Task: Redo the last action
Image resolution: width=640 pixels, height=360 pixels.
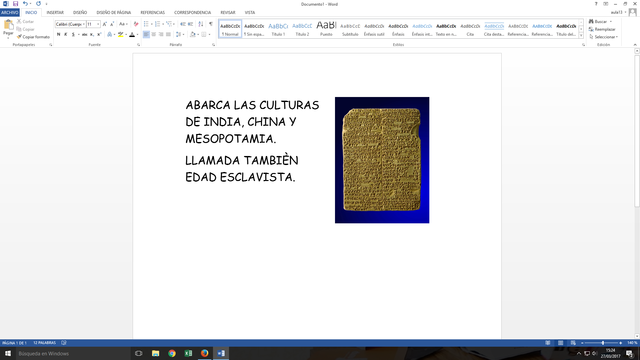Action: (x=38, y=4)
